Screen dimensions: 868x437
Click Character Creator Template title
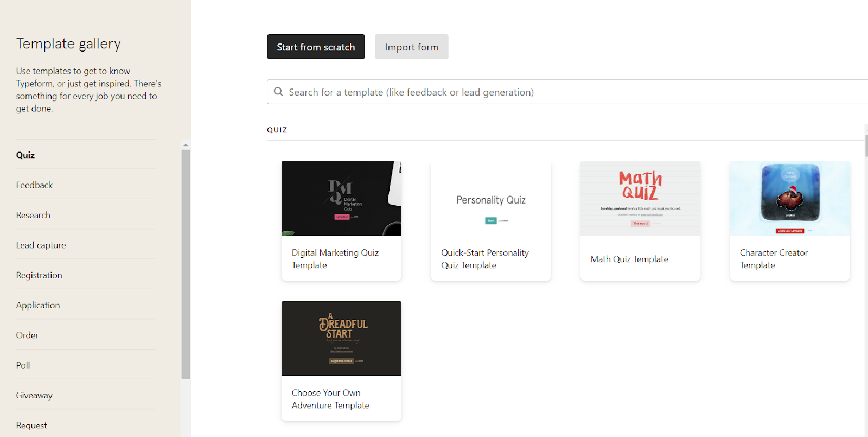coord(774,259)
